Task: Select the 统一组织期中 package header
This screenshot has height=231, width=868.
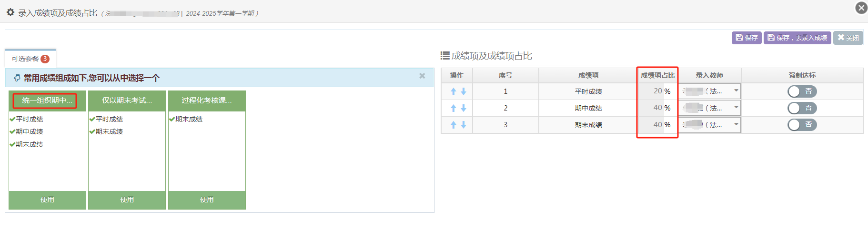Action: [x=47, y=100]
